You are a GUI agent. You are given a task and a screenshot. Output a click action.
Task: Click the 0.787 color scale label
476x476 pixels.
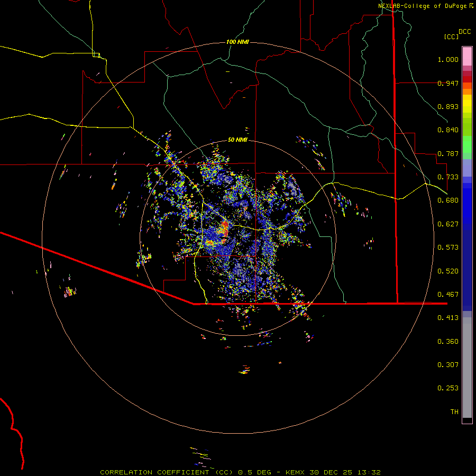click(448, 153)
